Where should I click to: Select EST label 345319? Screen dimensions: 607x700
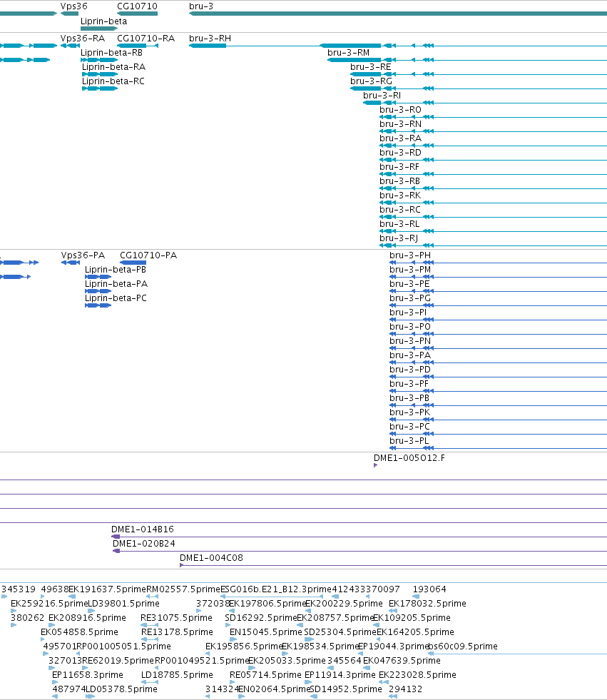(19, 589)
